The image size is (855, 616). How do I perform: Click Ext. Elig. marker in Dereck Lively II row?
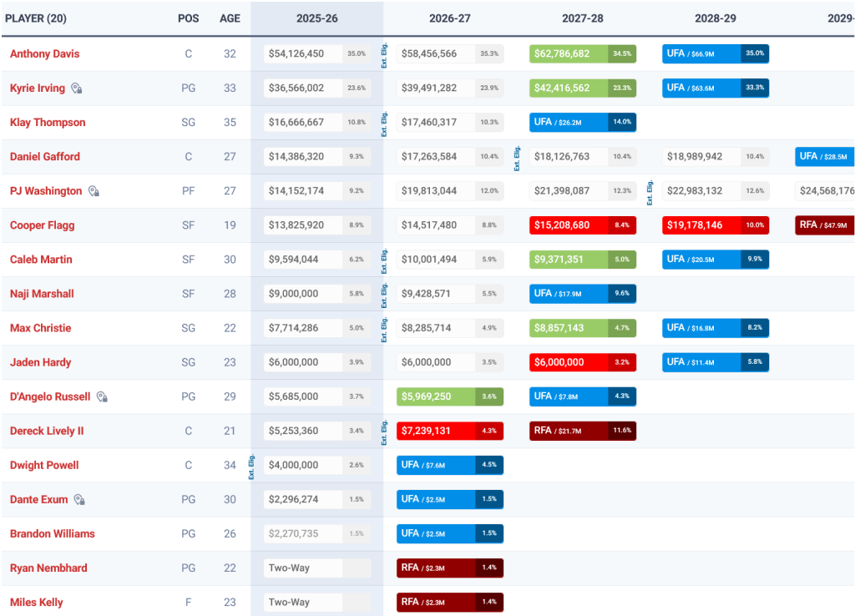[385, 432]
